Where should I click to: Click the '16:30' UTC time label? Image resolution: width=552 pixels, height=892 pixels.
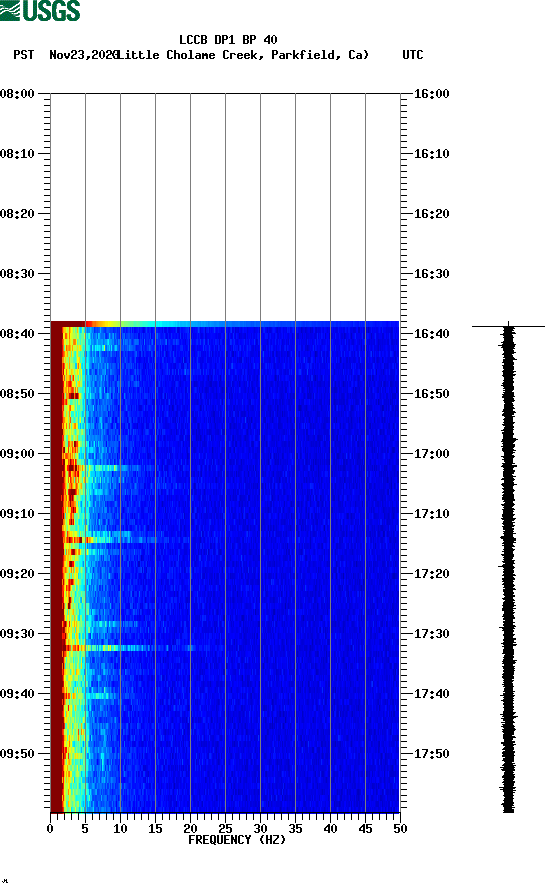431,274
